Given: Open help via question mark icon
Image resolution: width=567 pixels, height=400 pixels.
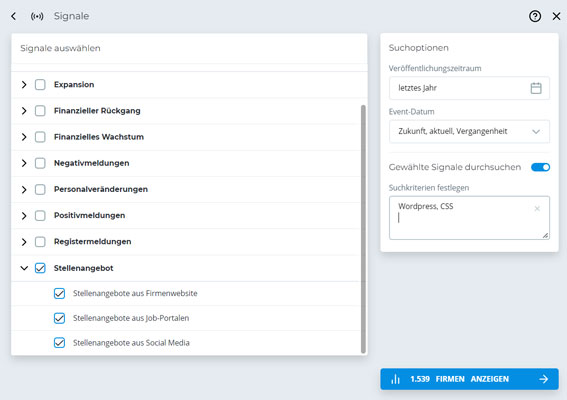Looking at the screenshot, I should (x=535, y=16).
